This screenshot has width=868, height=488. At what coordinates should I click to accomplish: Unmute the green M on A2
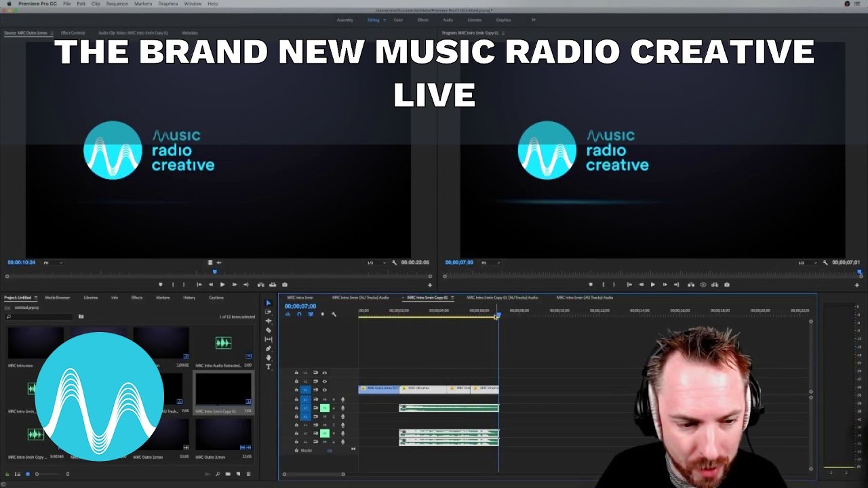(324, 407)
